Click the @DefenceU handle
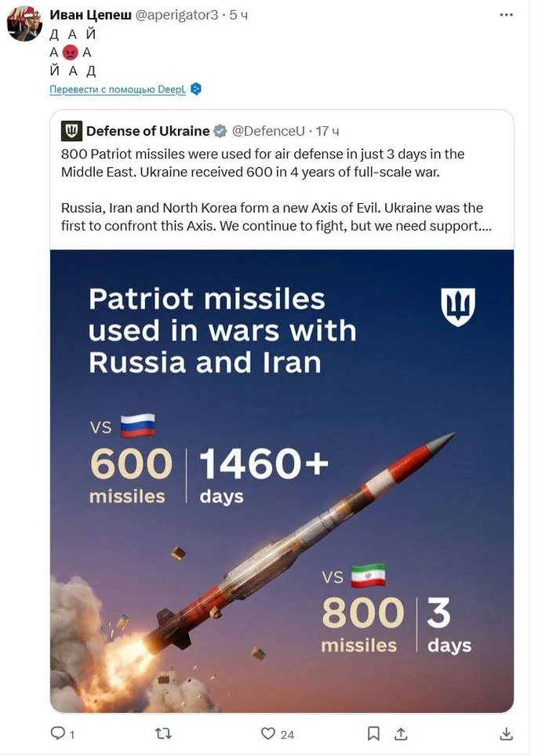Image resolution: width=549 pixels, height=756 pixels. [x=268, y=130]
